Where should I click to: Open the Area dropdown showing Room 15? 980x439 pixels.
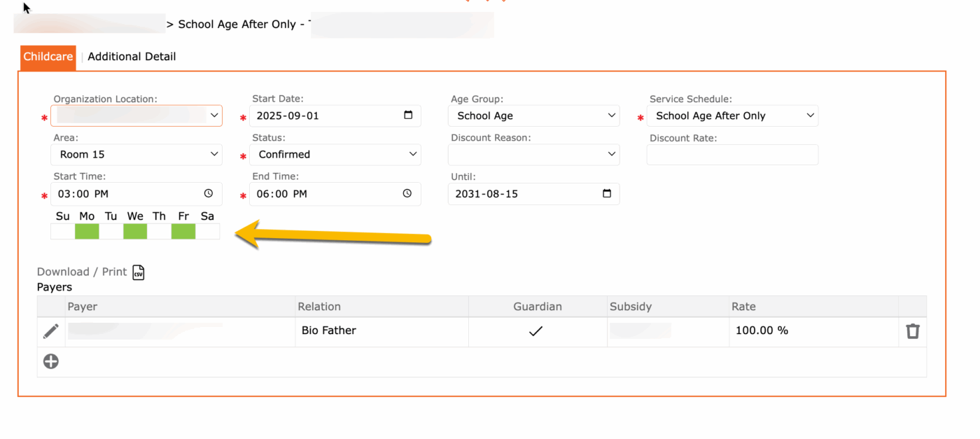(136, 155)
